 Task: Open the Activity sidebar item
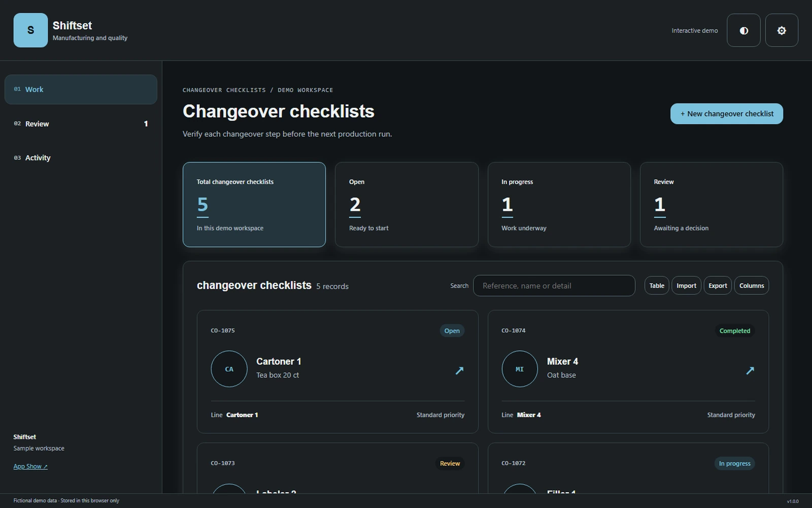point(81,157)
